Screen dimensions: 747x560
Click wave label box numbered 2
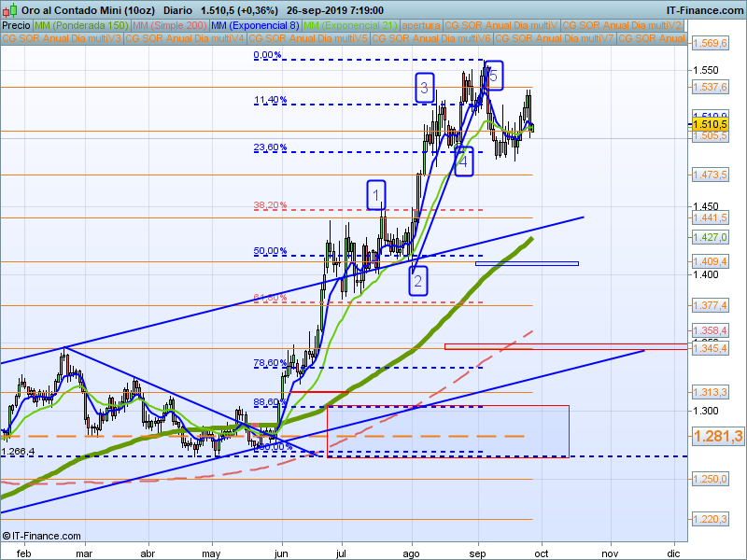[x=417, y=281]
